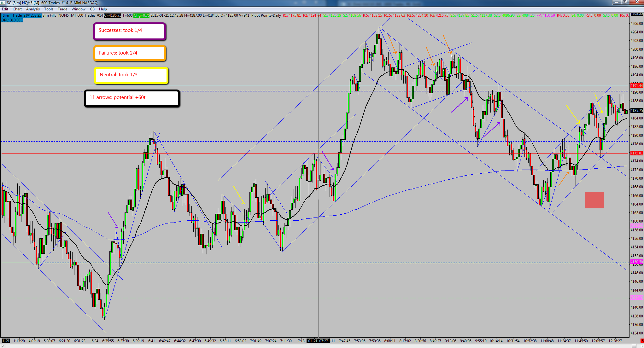Click the 'R2.5: 4204.10' pivot value
Image resolution: width=644 pixels, height=348 pixels.
point(418,15)
